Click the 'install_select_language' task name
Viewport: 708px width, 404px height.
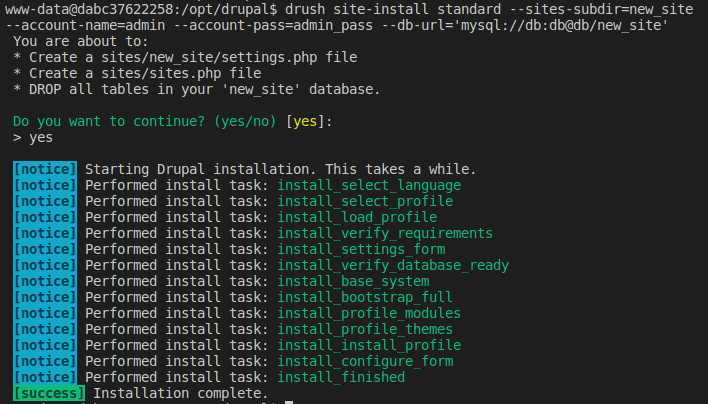(369, 186)
